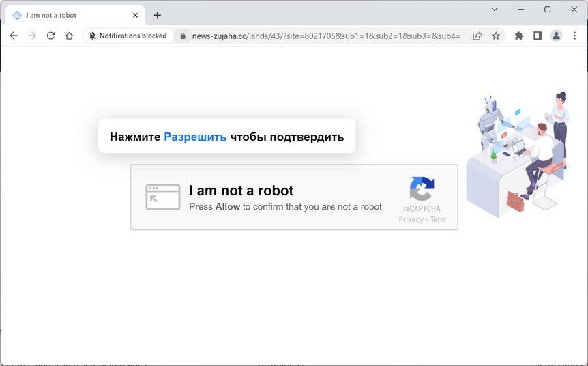Open the Extensions puzzle icon
588x366 pixels.
[519, 36]
